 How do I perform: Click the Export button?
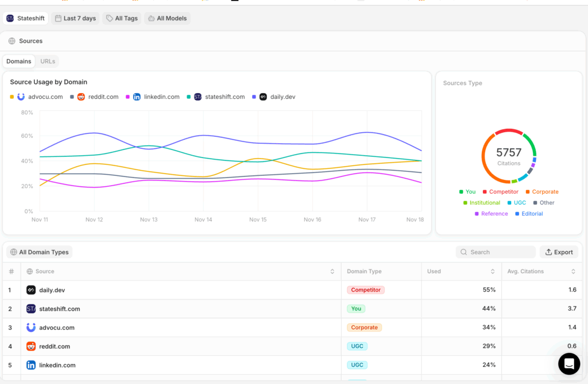point(559,252)
